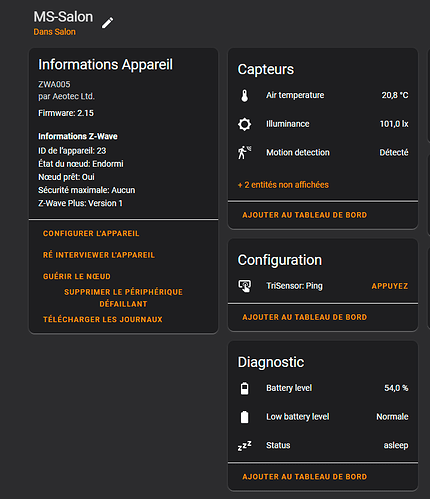Click the TriSensor Ping gesture icon

pos(245,286)
